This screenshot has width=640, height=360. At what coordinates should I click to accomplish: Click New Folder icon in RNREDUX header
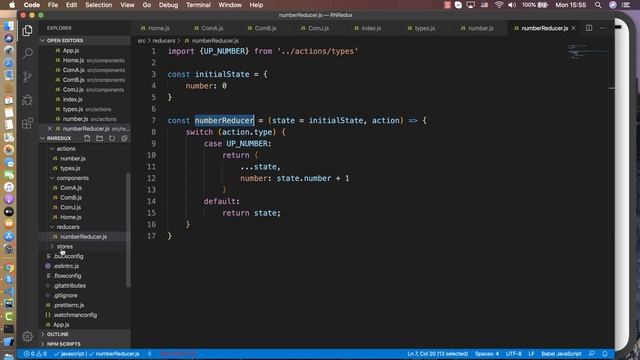click(x=99, y=138)
